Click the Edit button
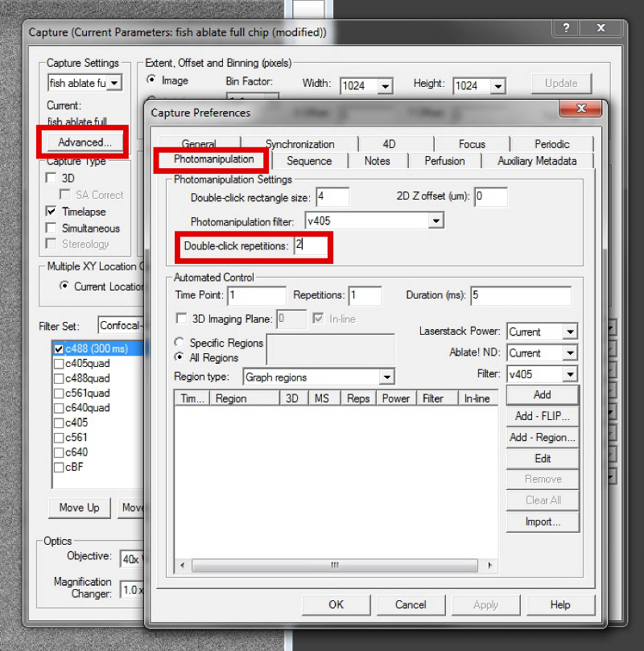This screenshot has width=644, height=651. (543, 459)
